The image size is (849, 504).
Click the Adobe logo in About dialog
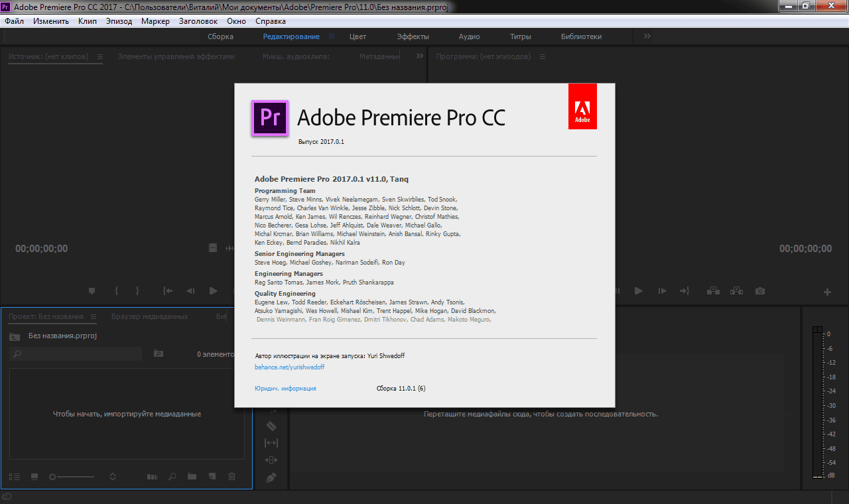coord(582,106)
